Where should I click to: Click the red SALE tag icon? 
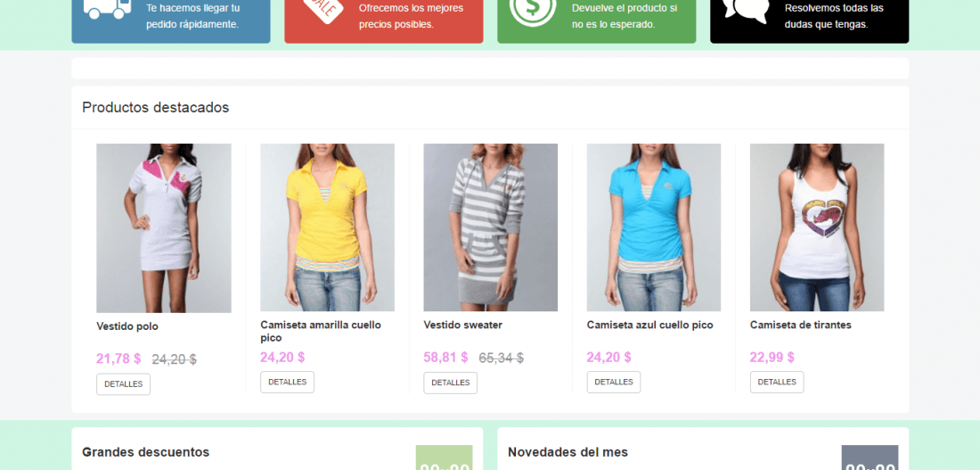coord(323,11)
